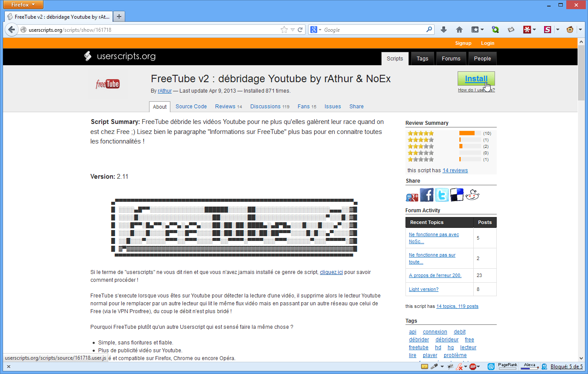This screenshot has height=374, width=588.
Task: Share script on Delicious icon
Action: click(457, 195)
